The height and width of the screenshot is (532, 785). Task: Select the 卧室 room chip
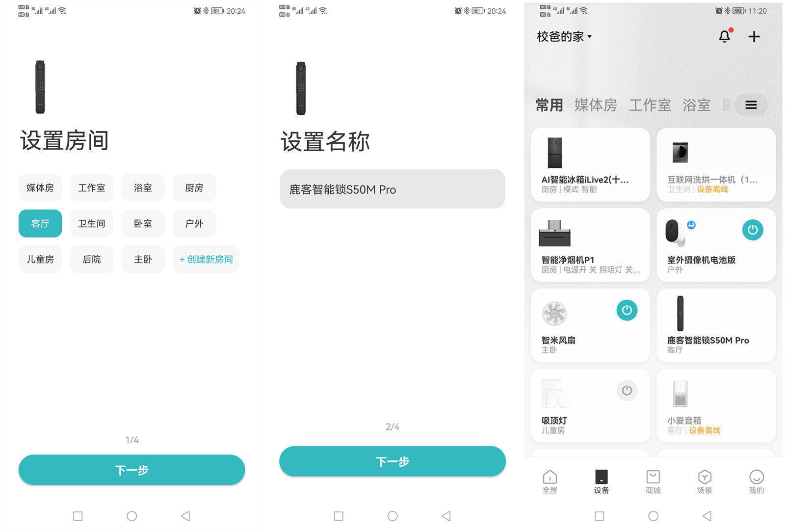pyautogui.click(x=143, y=223)
